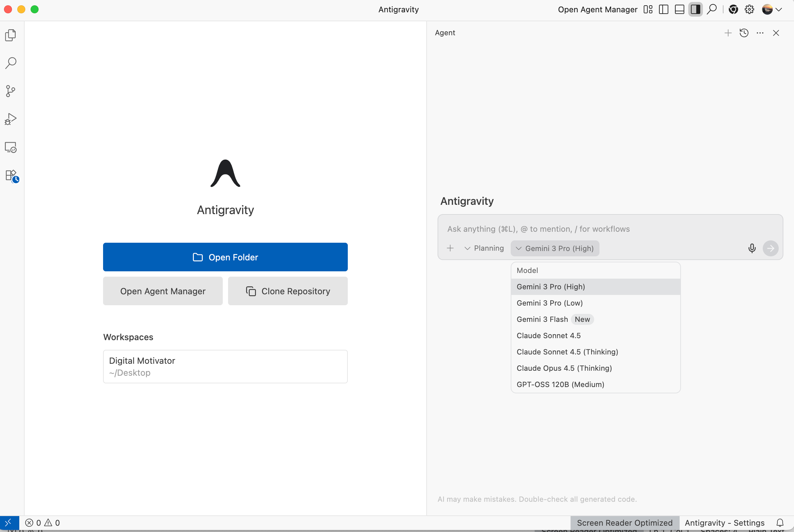Image resolution: width=794 pixels, height=532 pixels.
Task: Expand the Planning mode dropdown
Action: [x=484, y=248]
